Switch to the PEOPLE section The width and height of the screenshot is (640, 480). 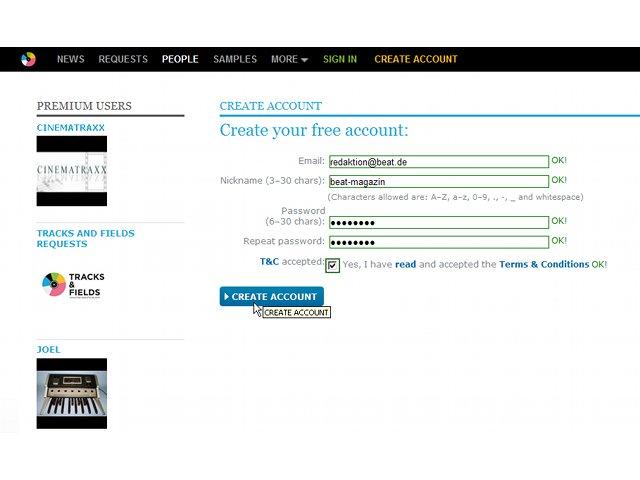180,59
